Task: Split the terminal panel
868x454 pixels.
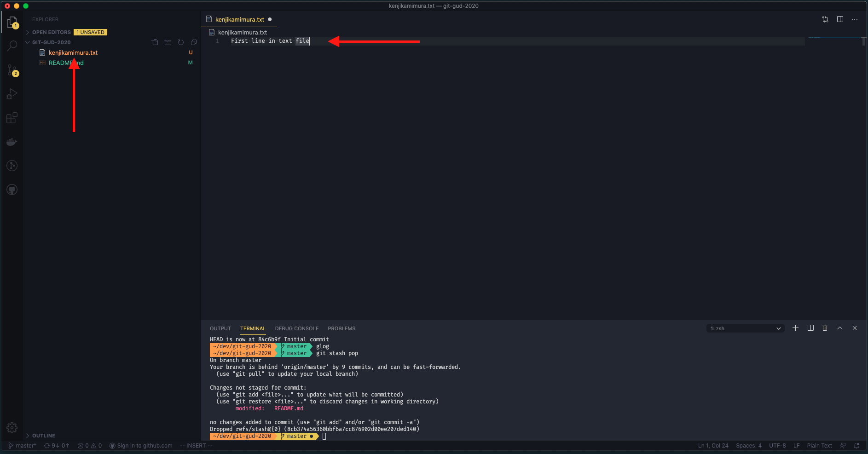Action: [810, 328]
